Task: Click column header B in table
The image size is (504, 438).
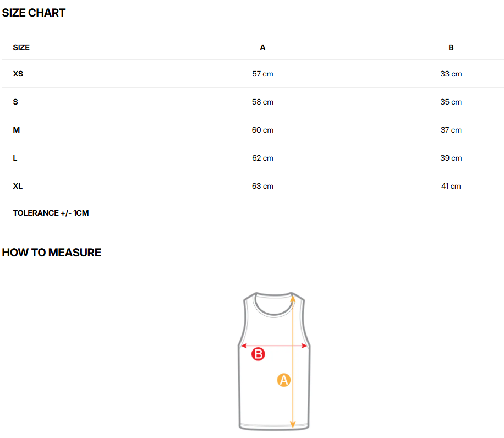Action: (x=451, y=47)
